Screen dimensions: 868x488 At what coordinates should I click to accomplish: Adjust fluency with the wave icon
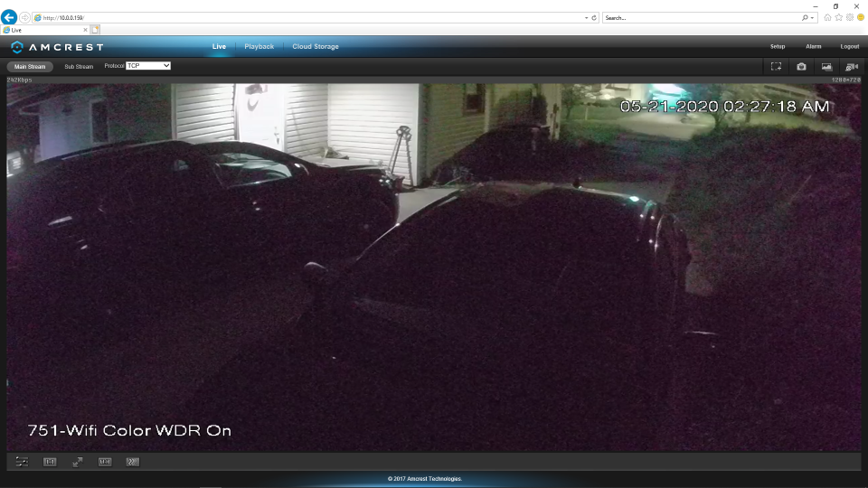pos(132,462)
